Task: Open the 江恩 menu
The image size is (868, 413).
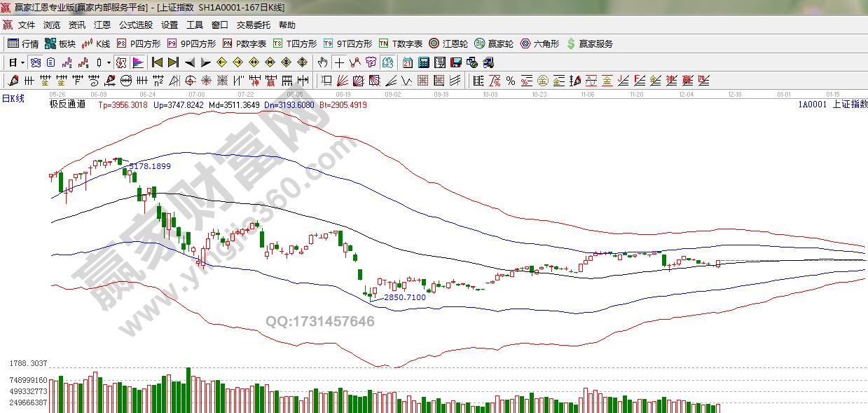Action: click(x=102, y=25)
